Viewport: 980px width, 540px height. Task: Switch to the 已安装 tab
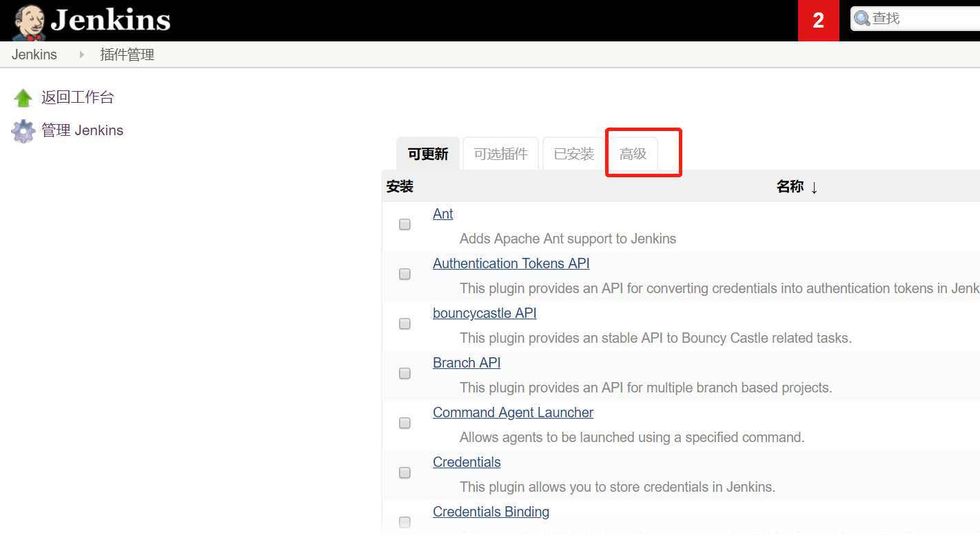pos(574,154)
